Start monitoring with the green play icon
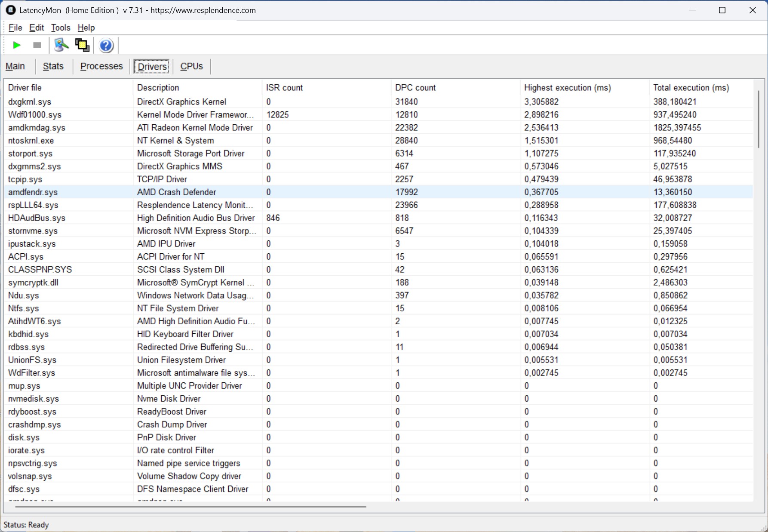The width and height of the screenshot is (768, 532). coord(17,45)
